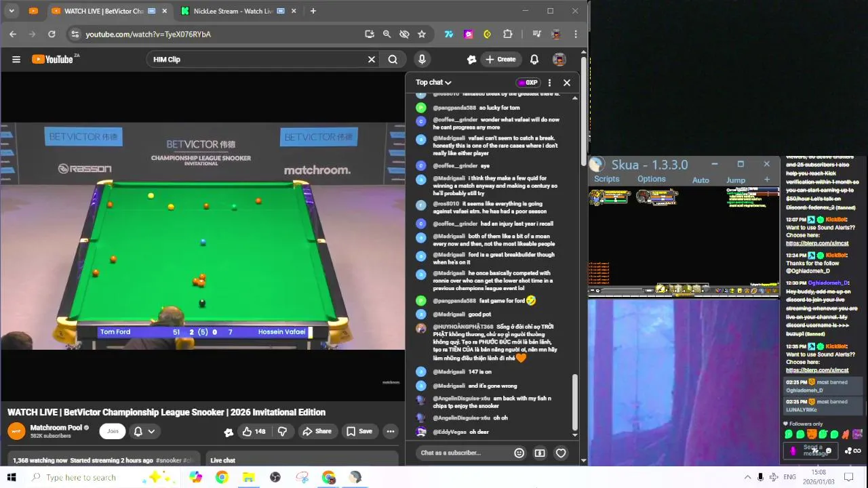Open the Chrome zoom magnifier icon
This screenshot has height=488, width=868.
(387, 34)
